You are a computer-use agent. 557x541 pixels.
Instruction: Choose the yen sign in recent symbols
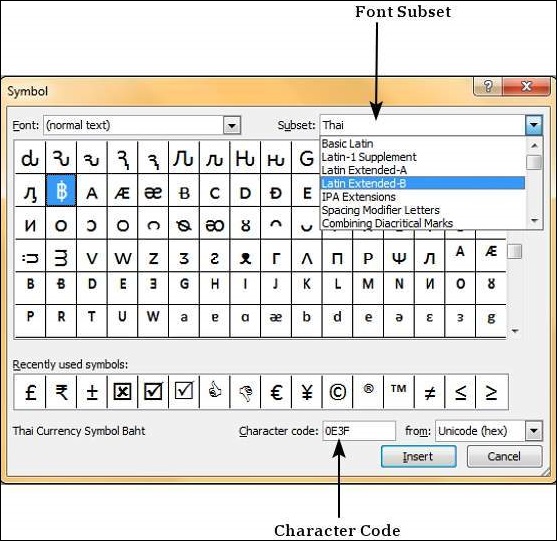click(307, 392)
